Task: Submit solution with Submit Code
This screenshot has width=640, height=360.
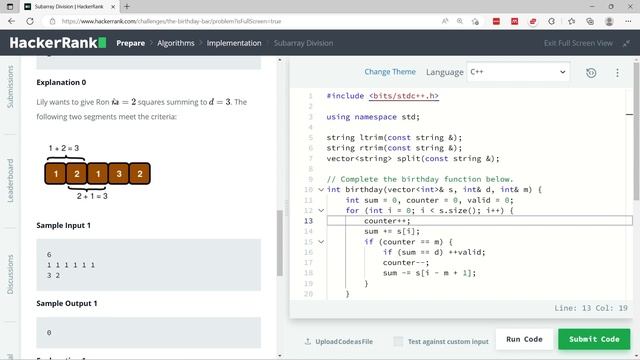Action: (594, 339)
